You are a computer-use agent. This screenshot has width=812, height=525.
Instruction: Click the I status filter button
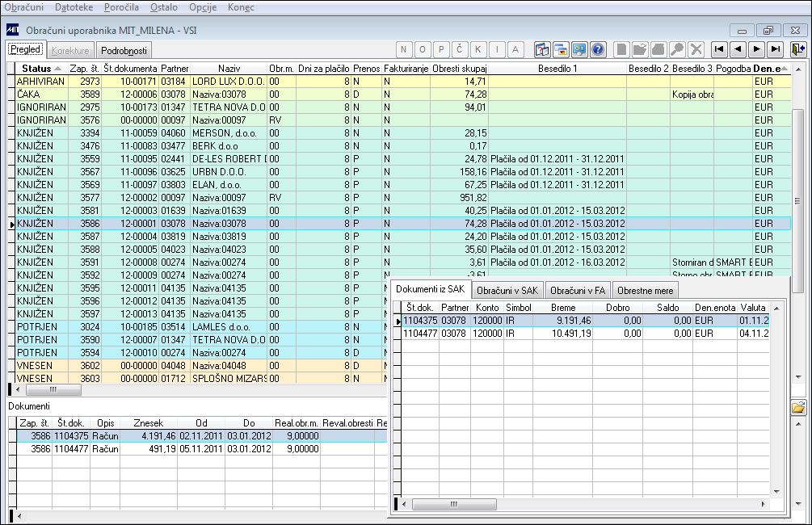tap(497, 50)
